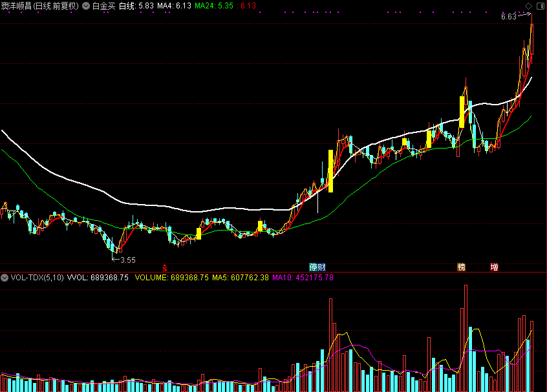Click the 白金买 indicator name
The height and width of the screenshot is (392, 547).
pyautogui.click(x=103, y=6)
